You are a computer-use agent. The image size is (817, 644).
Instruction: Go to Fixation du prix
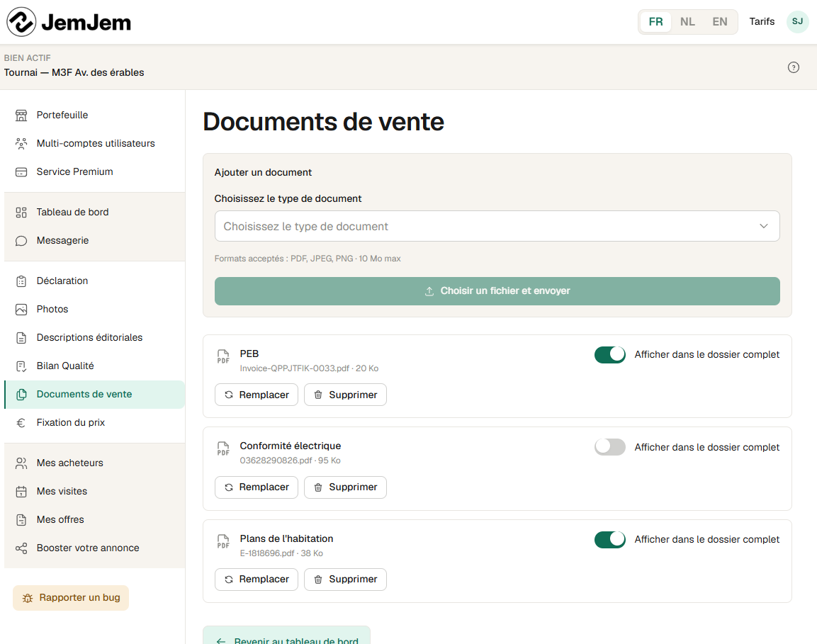(x=94, y=423)
